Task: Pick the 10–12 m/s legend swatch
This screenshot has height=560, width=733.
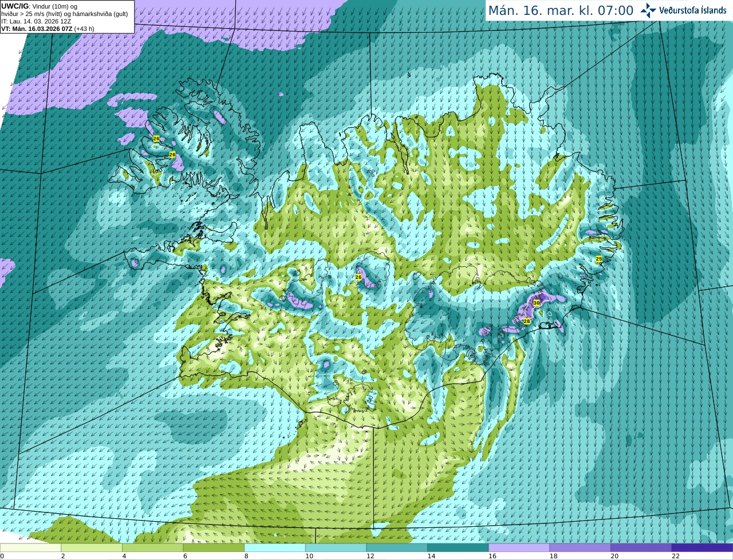Action: coord(336,547)
